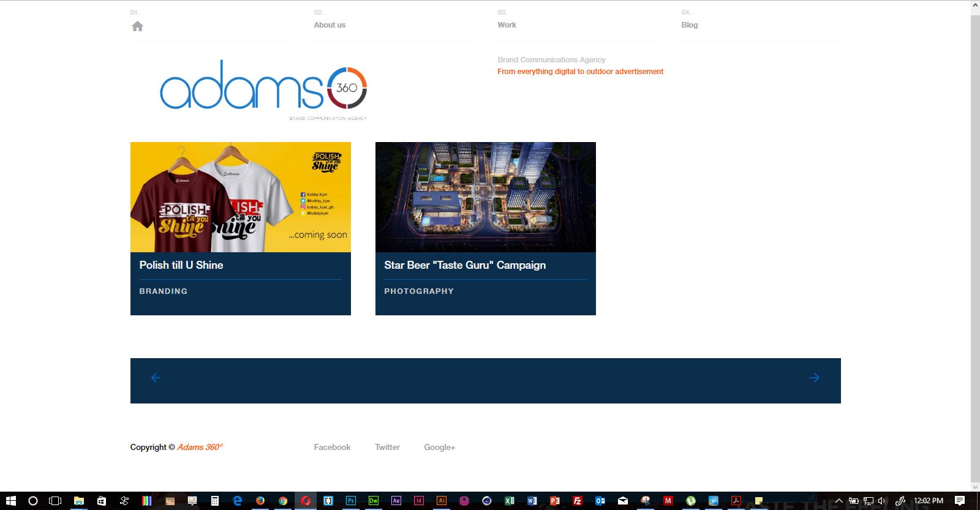
Task: Open the Twitter footer link
Action: pos(387,448)
